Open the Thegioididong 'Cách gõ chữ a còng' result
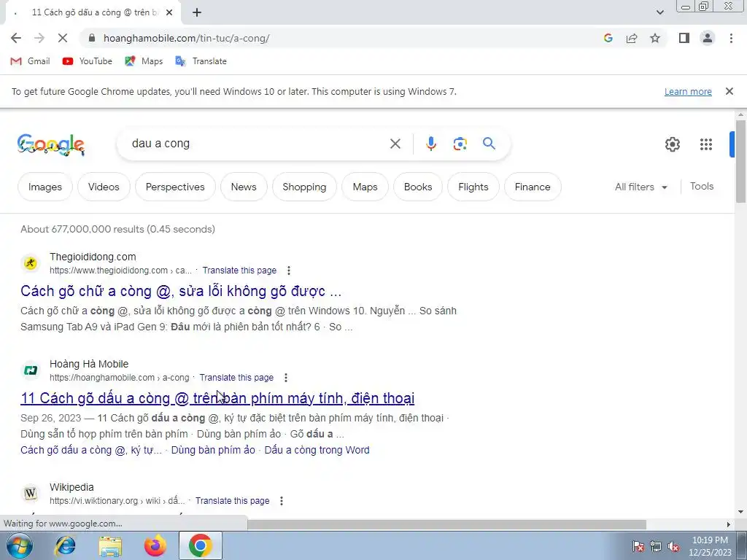 (x=181, y=291)
